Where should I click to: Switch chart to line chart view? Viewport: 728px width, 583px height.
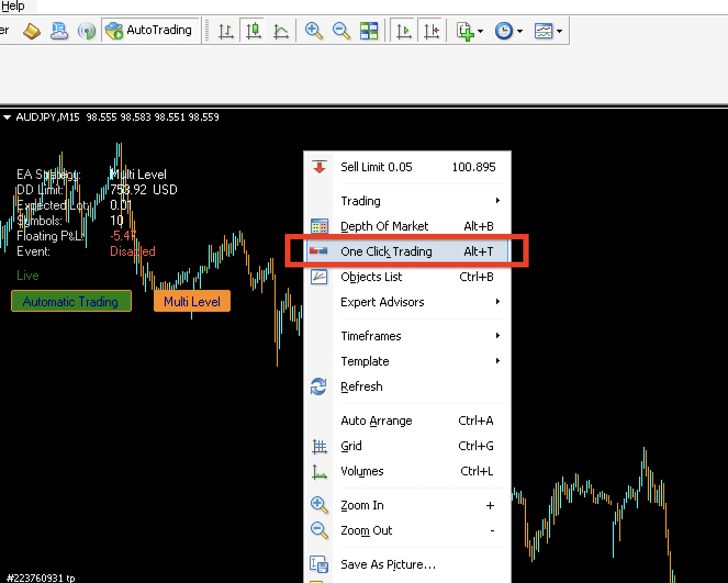tap(281, 31)
